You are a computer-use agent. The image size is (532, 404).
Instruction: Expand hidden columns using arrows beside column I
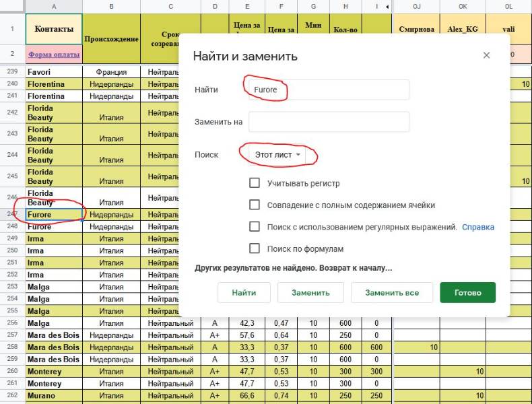pyautogui.click(x=387, y=6)
